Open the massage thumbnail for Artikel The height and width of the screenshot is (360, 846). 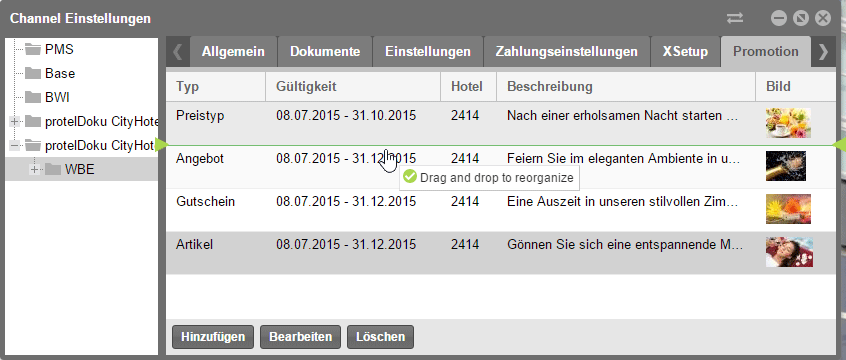click(789, 252)
